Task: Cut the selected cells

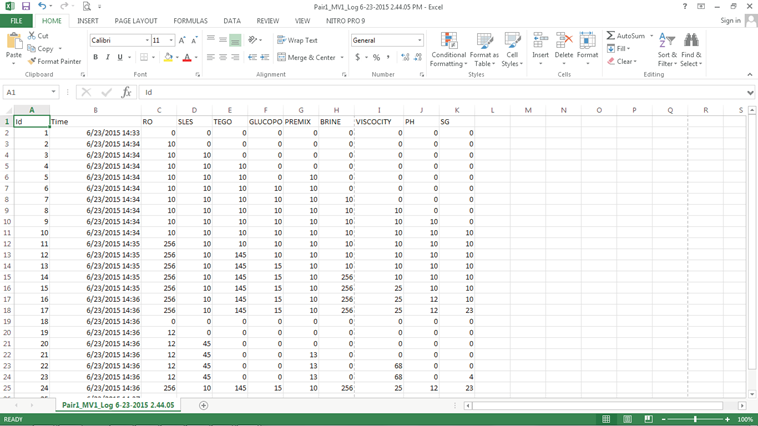Action: (x=38, y=36)
